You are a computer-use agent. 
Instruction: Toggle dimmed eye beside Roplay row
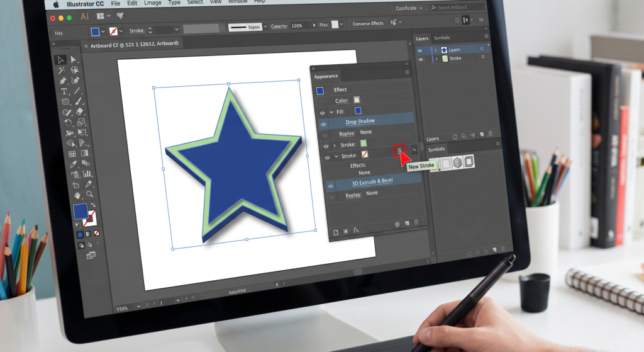[x=325, y=135]
